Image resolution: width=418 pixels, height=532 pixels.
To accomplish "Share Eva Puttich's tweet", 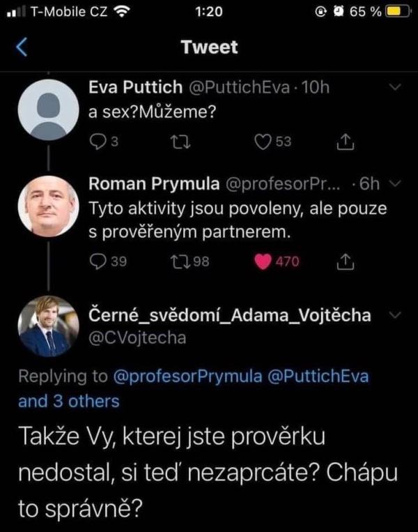I will click(343, 142).
